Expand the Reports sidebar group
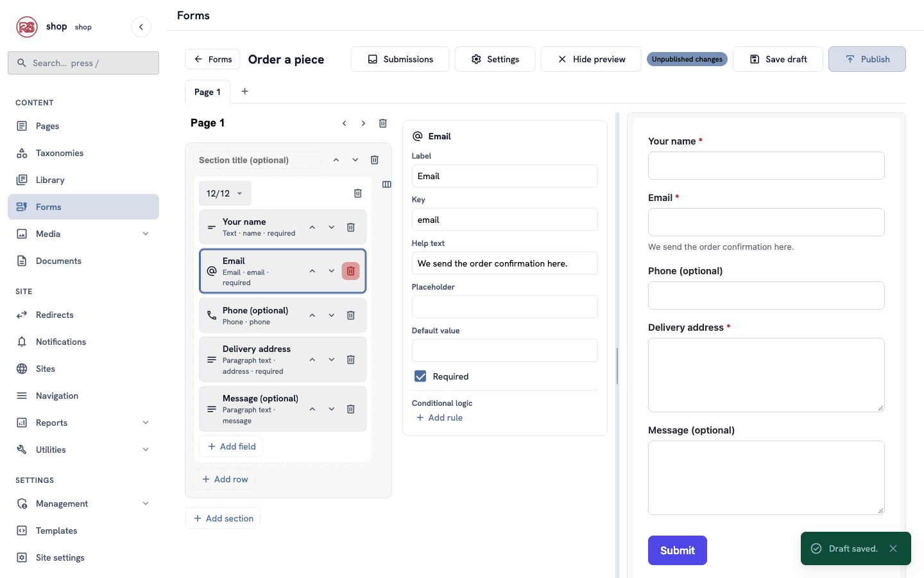924x578 pixels. coord(146,423)
